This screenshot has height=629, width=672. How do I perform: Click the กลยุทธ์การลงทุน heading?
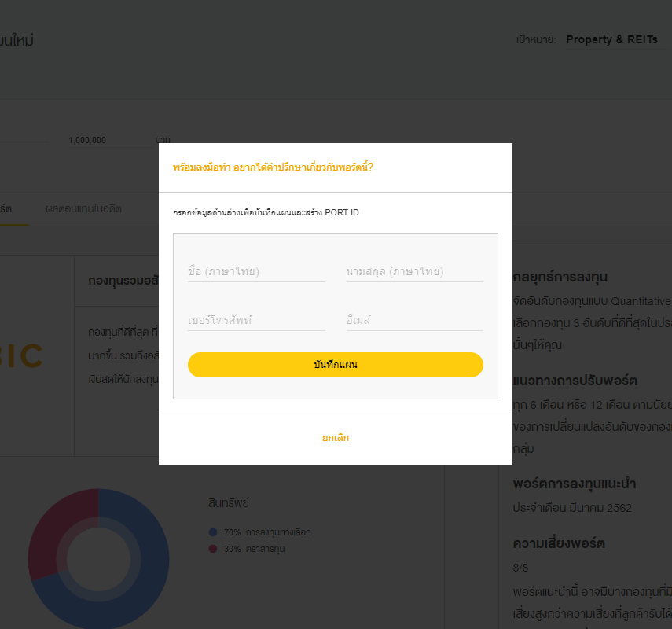559,277
